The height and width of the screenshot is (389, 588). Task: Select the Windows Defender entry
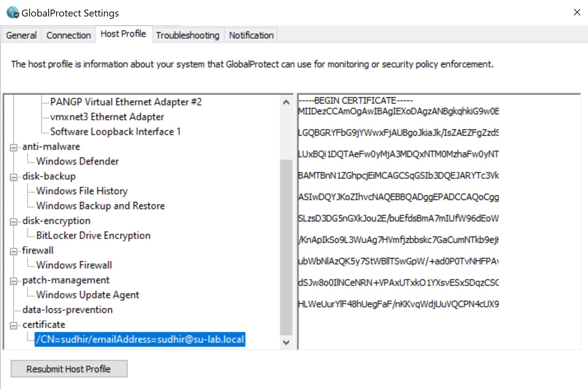point(78,161)
